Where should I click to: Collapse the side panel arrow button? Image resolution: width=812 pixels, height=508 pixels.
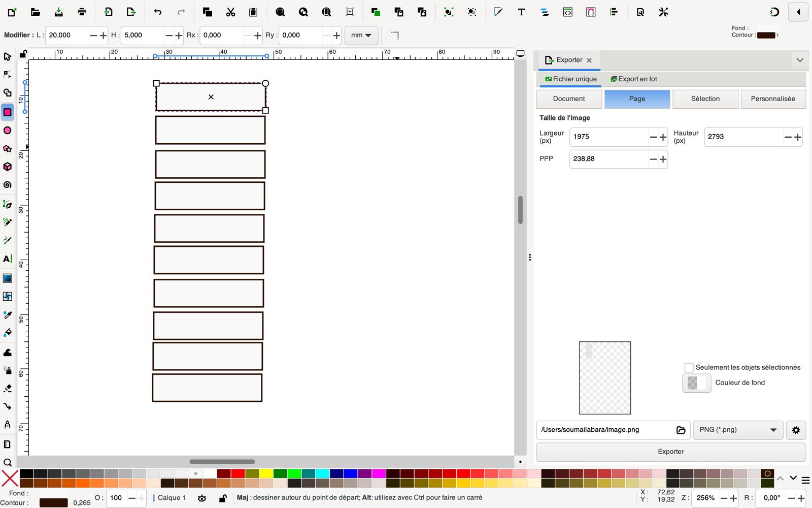[x=798, y=12]
